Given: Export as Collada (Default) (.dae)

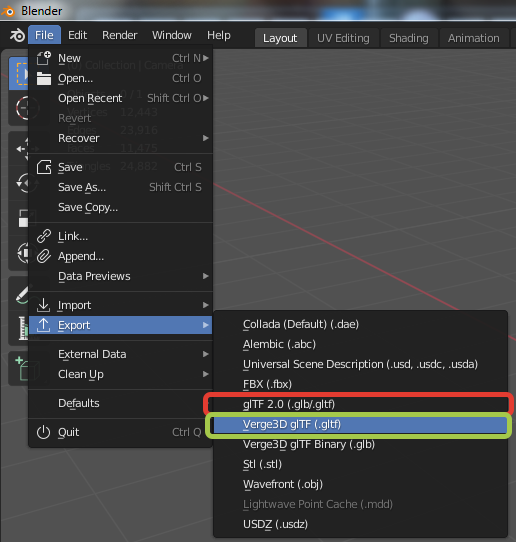Looking at the screenshot, I should click(x=360, y=324).
